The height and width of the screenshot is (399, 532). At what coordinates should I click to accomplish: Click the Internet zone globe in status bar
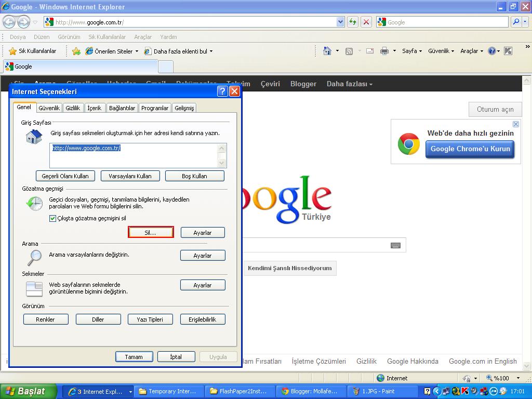pos(380,378)
